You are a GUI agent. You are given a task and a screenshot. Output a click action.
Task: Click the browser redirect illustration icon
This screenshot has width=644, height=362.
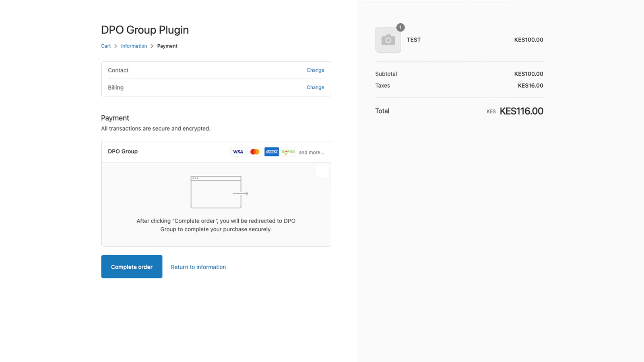click(x=219, y=192)
